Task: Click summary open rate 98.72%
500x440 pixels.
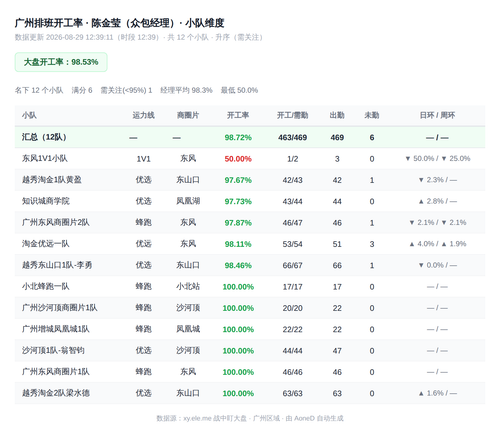Action: (238, 137)
